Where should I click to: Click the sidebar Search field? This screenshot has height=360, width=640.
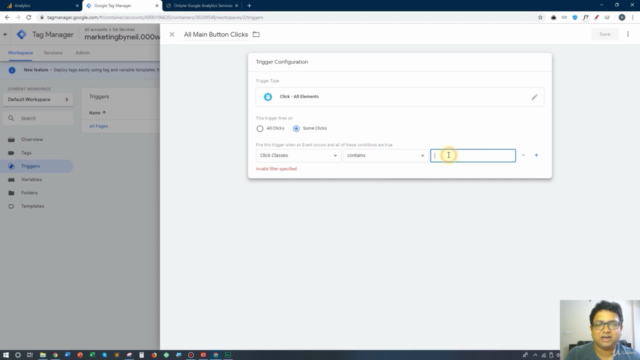coord(38,118)
